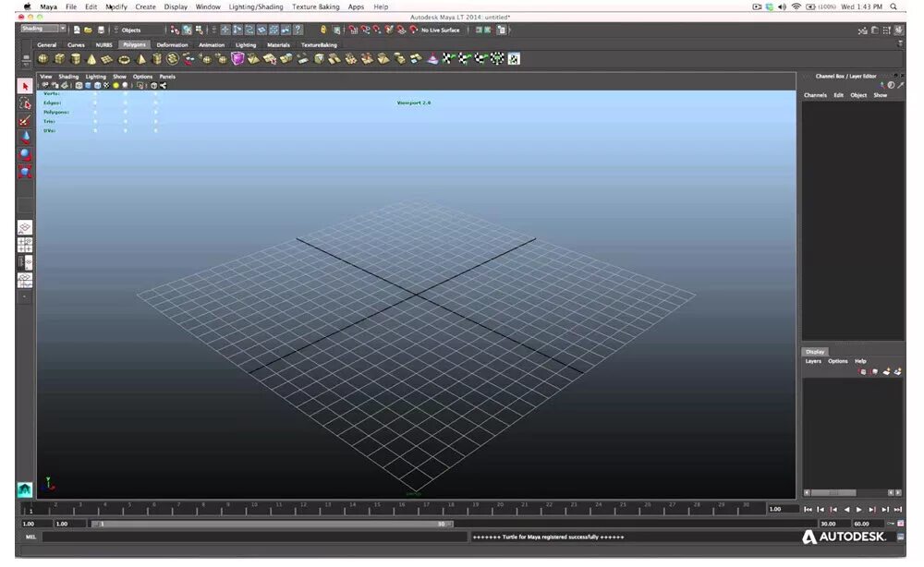The height and width of the screenshot is (567, 924).
Task: Open Help in the Layer Editor panel
Action: pos(859,361)
